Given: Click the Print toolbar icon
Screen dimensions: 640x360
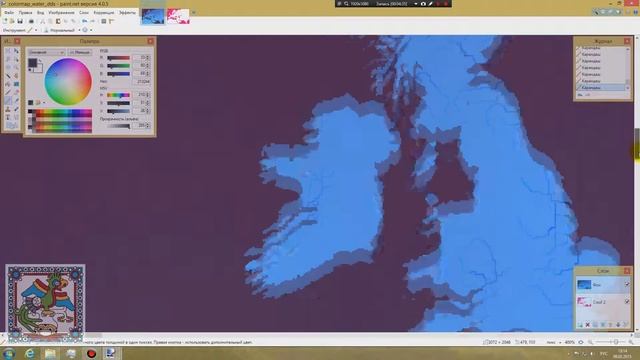Looking at the screenshot, I should pyautogui.click(x=31, y=21).
